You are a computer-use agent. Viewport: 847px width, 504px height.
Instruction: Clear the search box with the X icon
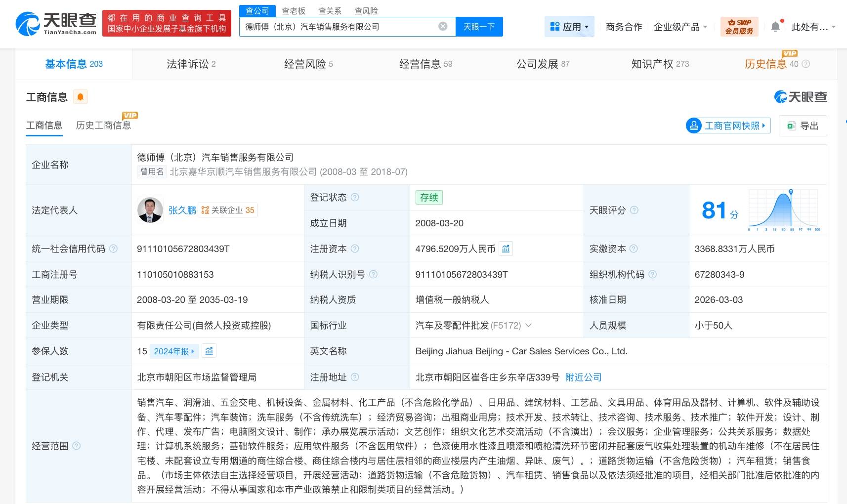coord(443,27)
